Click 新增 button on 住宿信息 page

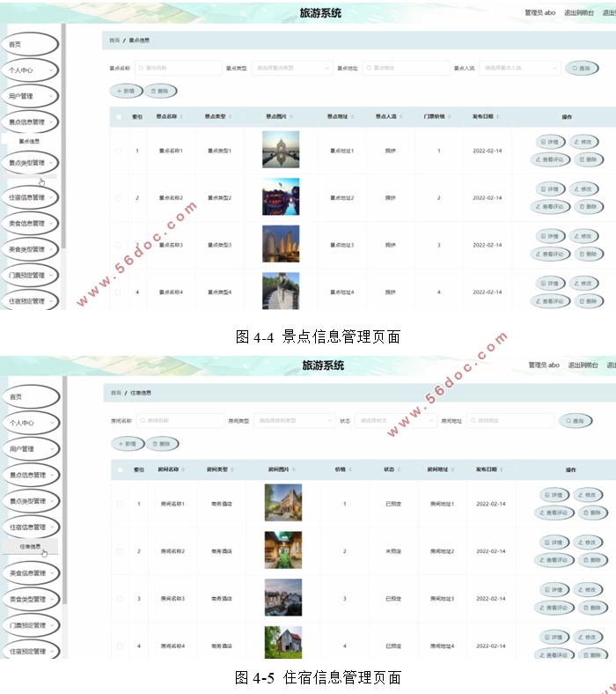tap(128, 444)
